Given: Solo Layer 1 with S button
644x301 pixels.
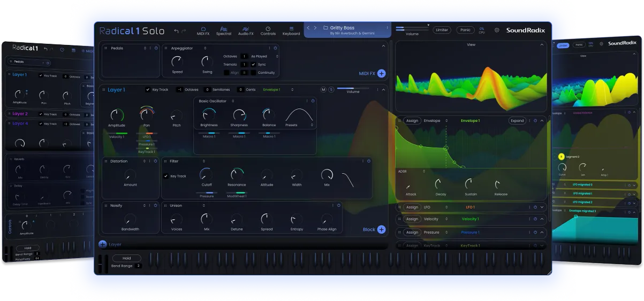Looking at the screenshot, I should point(331,89).
